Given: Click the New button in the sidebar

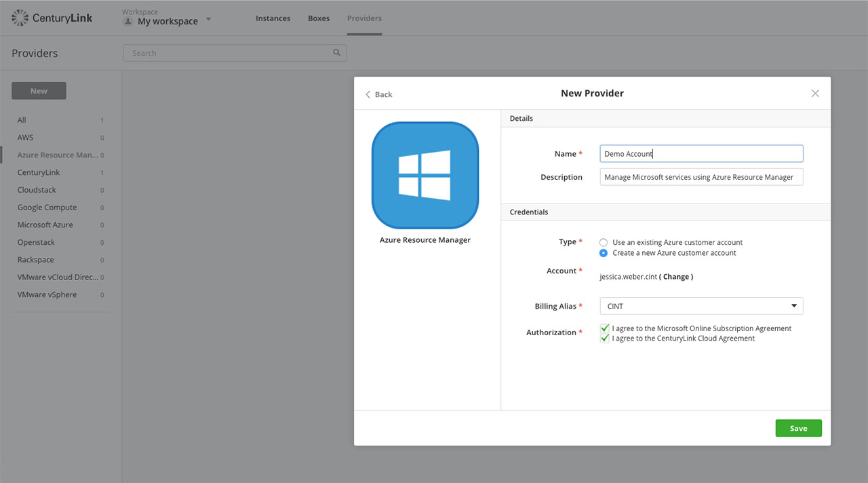Looking at the screenshot, I should [x=39, y=90].
